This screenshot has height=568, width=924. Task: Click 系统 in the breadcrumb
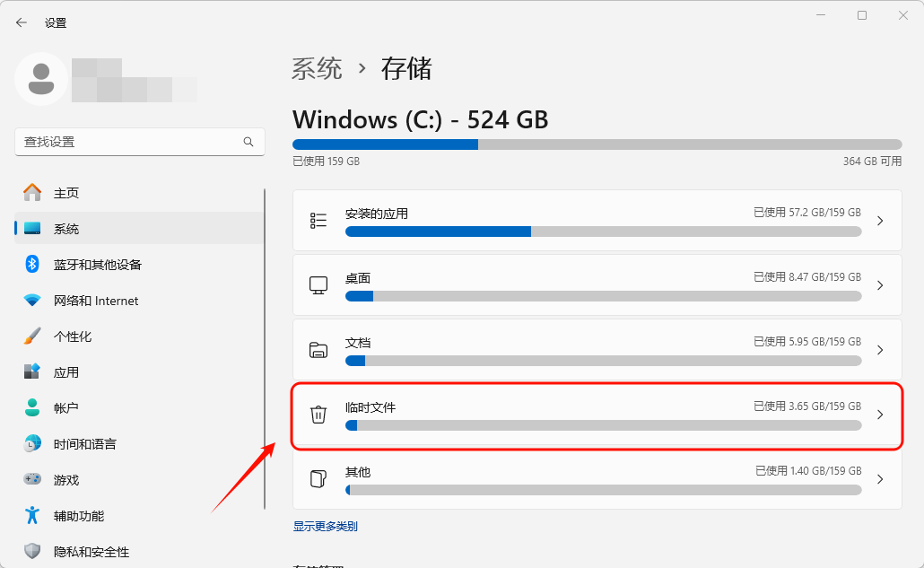click(317, 69)
